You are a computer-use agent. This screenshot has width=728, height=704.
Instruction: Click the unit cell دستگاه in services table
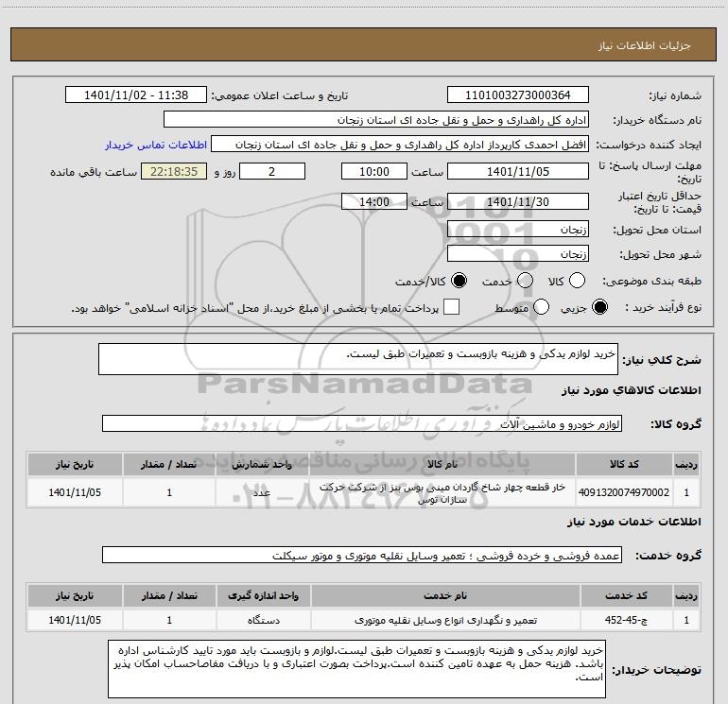pos(263,620)
